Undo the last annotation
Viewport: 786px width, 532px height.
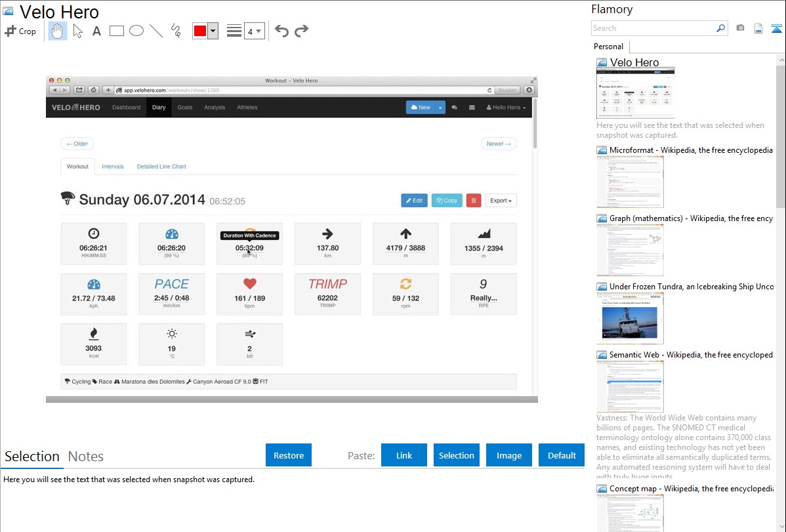click(x=281, y=31)
